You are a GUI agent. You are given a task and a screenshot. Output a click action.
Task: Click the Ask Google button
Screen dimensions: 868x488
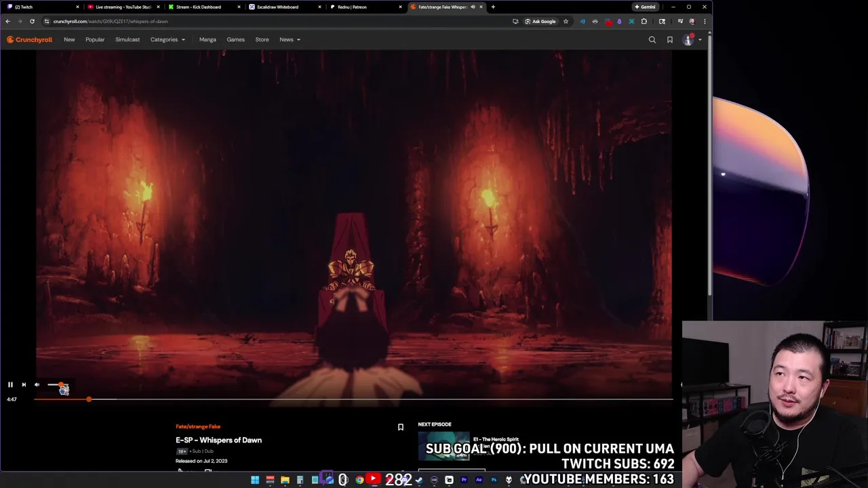[x=540, y=21]
